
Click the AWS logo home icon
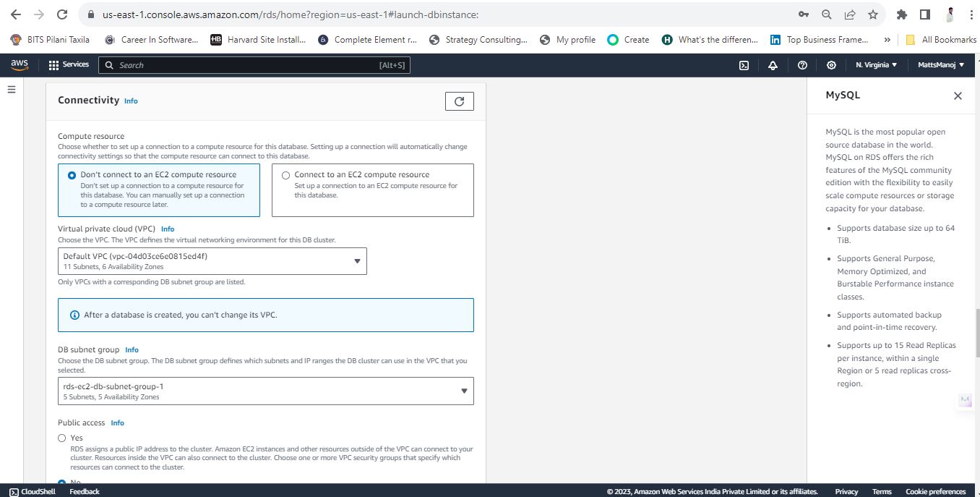[x=20, y=64]
